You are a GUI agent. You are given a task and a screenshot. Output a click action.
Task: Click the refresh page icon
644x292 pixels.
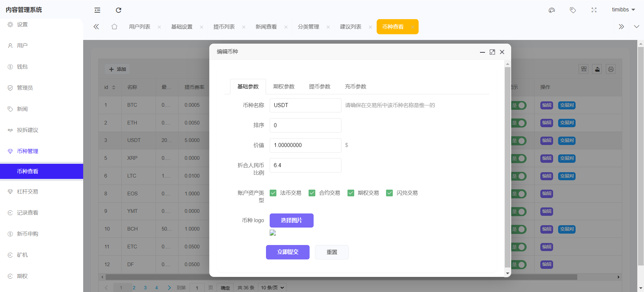118,10
